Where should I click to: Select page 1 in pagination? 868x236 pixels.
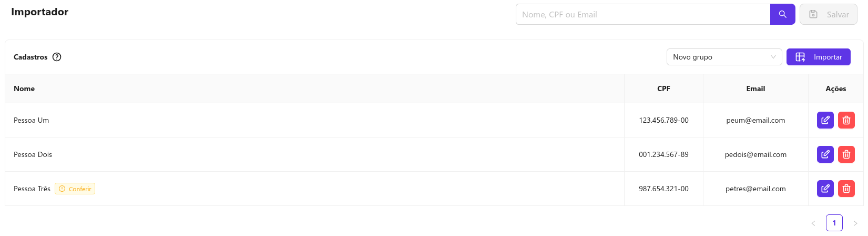pos(834,223)
